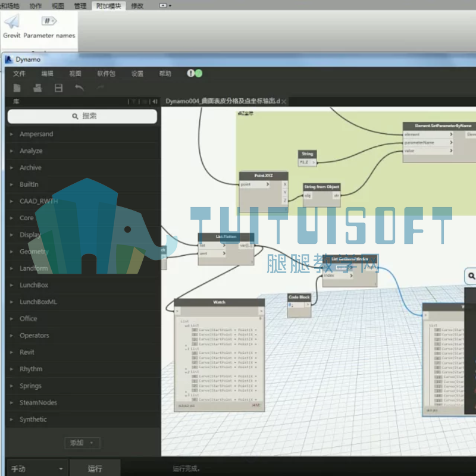This screenshot has height=476, width=476.
Task: Switch to the 附加模块 ribbon tab
Action: pyautogui.click(x=108, y=6)
